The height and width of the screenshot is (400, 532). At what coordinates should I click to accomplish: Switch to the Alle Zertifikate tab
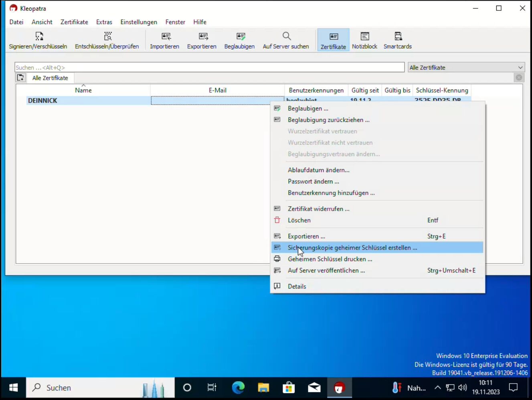[50, 78]
